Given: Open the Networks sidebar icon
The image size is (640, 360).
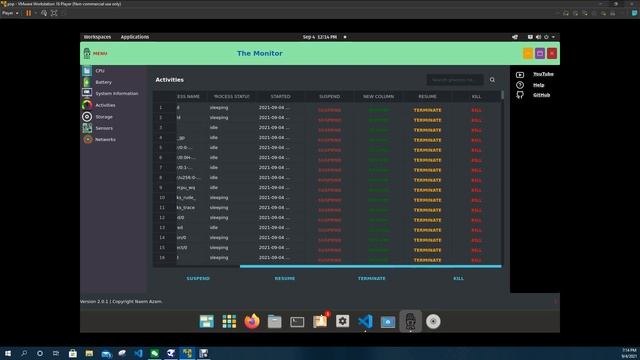Looking at the screenshot, I should point(87,140).
